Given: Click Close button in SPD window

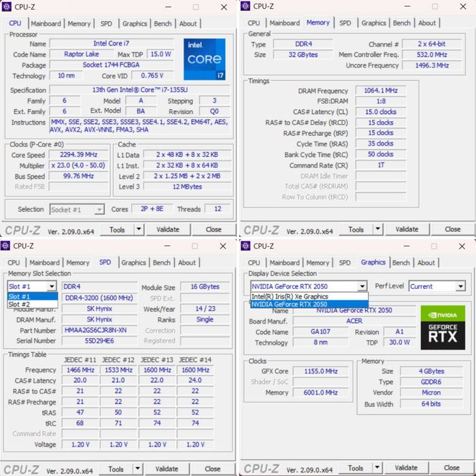Looking at the screenshot, I should (212, 469).
